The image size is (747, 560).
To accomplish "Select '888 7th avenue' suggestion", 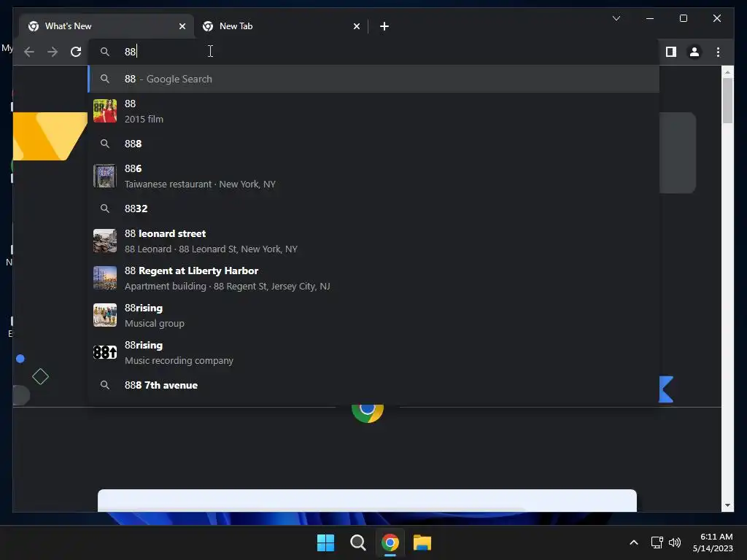I will (x=374, y=385).
